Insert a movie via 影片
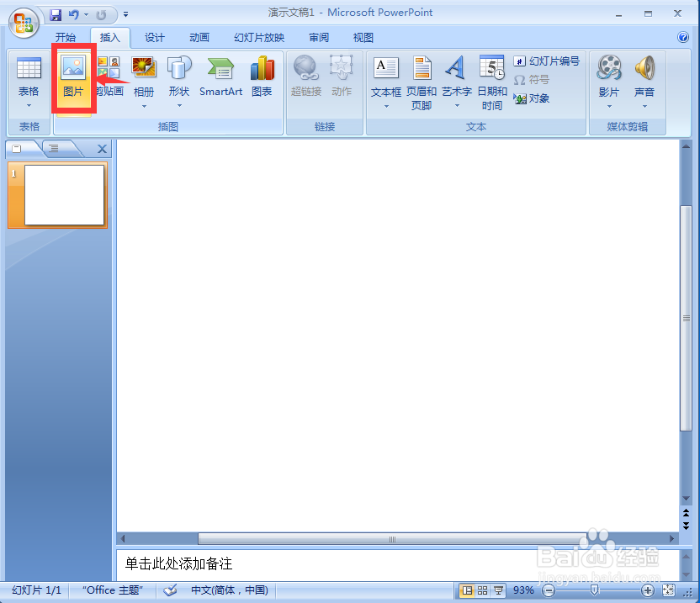The image size is (700, 603). coord(609,76)
